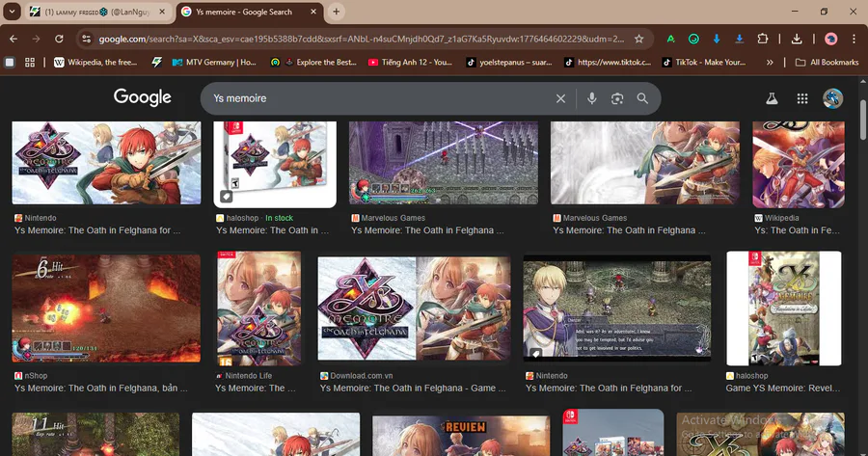
Task: Open a new browser tab
Action: click(x=336, y=12)
